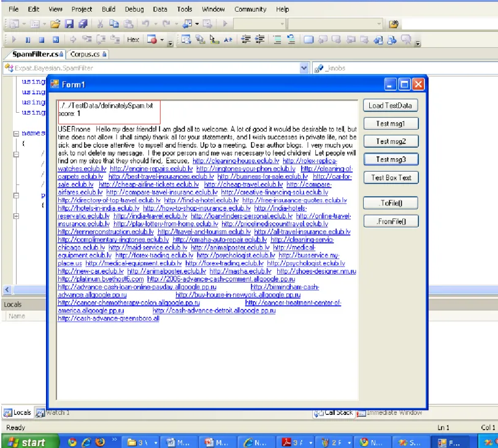Screen dimensions: 498x448
Task: Open Breakpoints window icon
Action: pyautogui.click(x=152, y=40)
